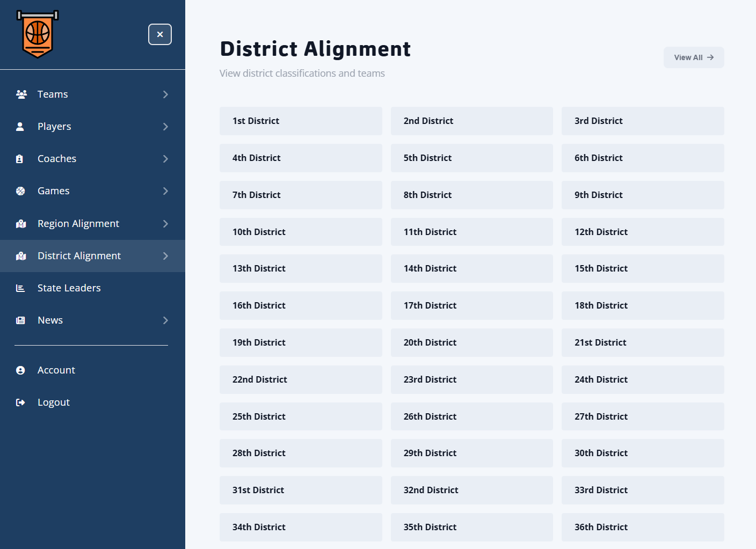Click the News newspaper icon

click(20, 320)
